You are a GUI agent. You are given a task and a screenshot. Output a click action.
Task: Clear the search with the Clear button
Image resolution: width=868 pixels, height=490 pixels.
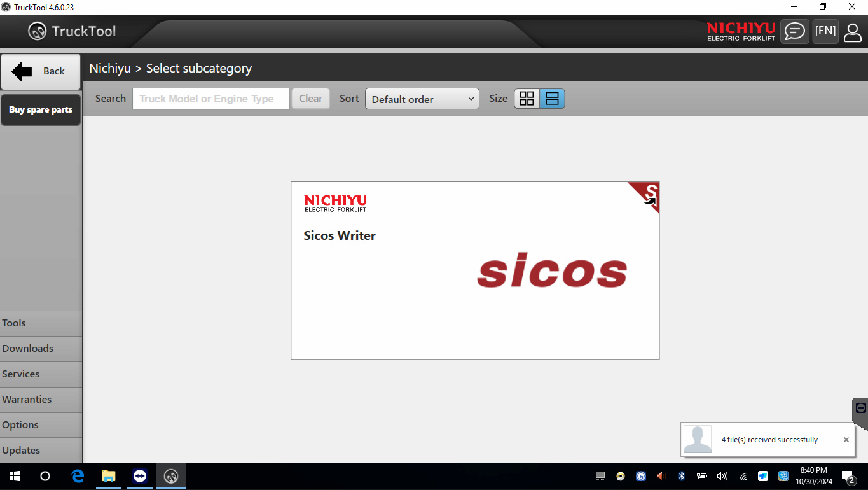click(310, 99)
